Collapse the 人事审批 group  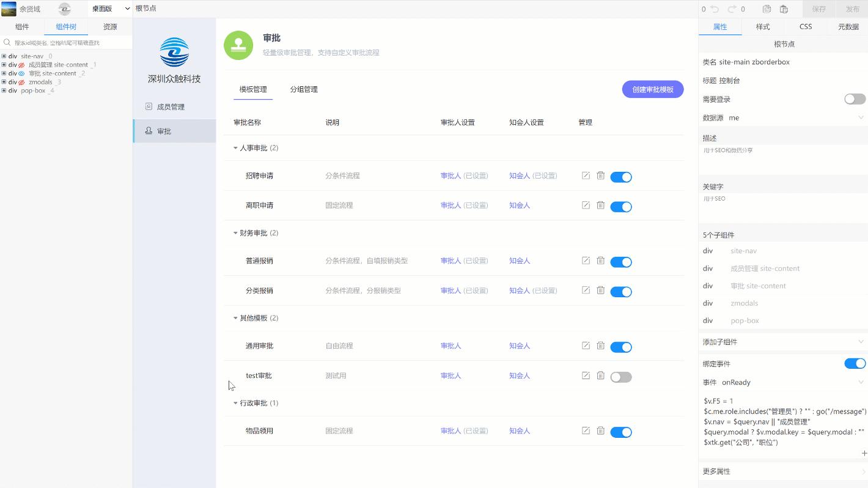(x=235, y=148)
